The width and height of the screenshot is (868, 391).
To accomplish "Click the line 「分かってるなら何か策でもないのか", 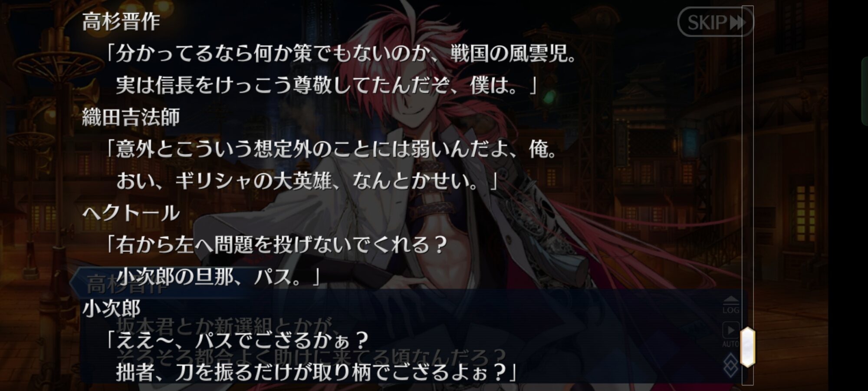I will point(341,54).
